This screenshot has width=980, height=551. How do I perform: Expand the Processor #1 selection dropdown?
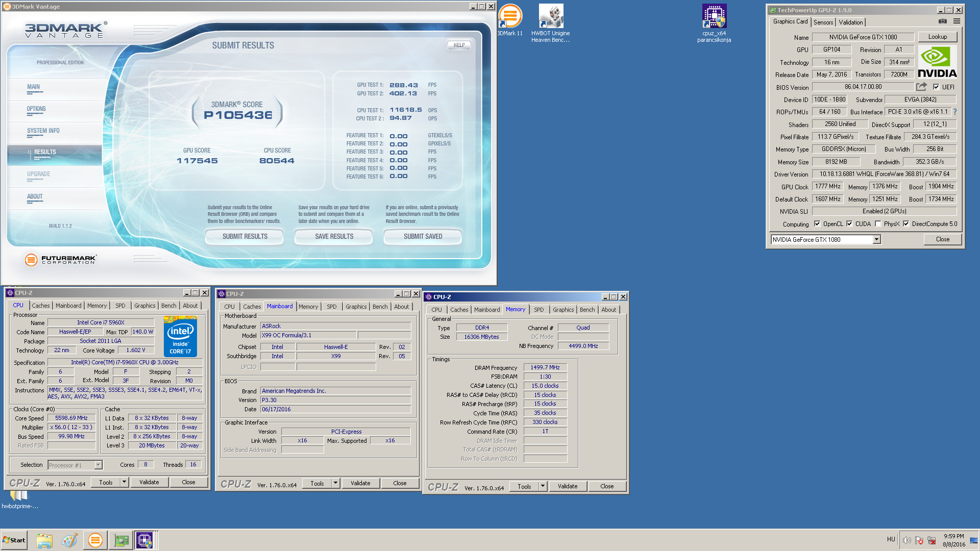coord(98,465)
